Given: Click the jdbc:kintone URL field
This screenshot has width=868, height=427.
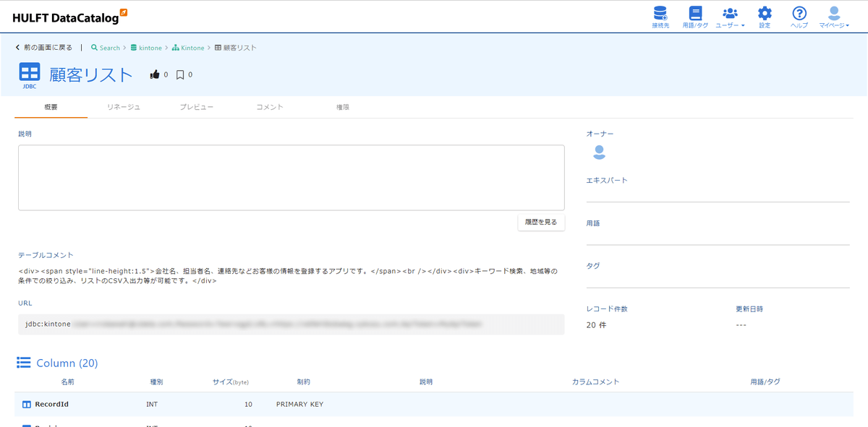Looking at the screenshot, I should (x=291, y=324).
